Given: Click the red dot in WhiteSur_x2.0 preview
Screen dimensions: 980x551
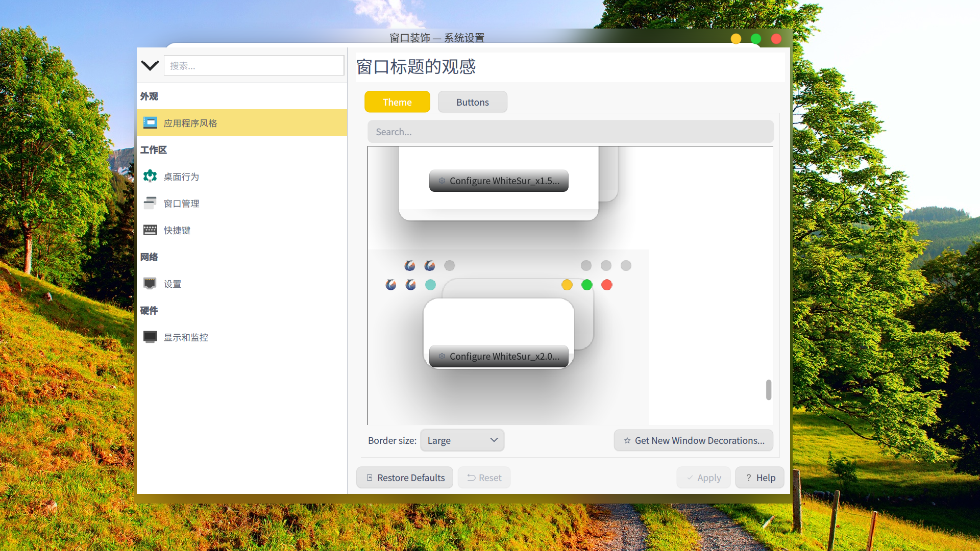Looking at the screenshot, I should click(606, 285).
